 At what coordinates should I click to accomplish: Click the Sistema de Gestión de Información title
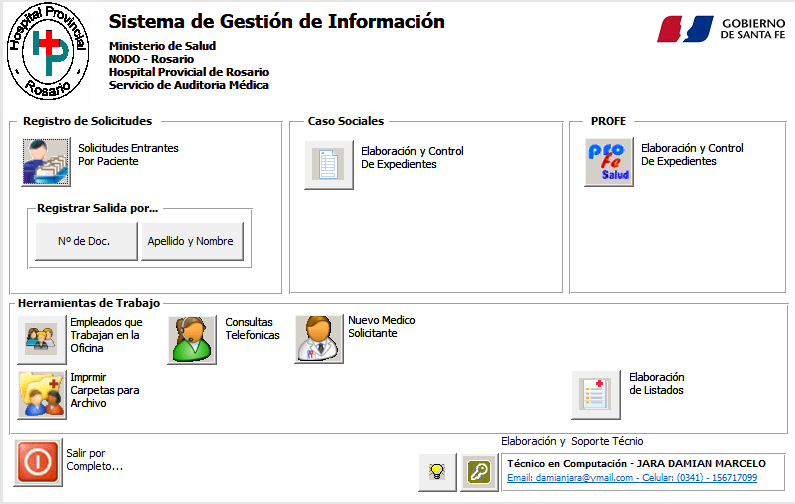click(277, 21)
